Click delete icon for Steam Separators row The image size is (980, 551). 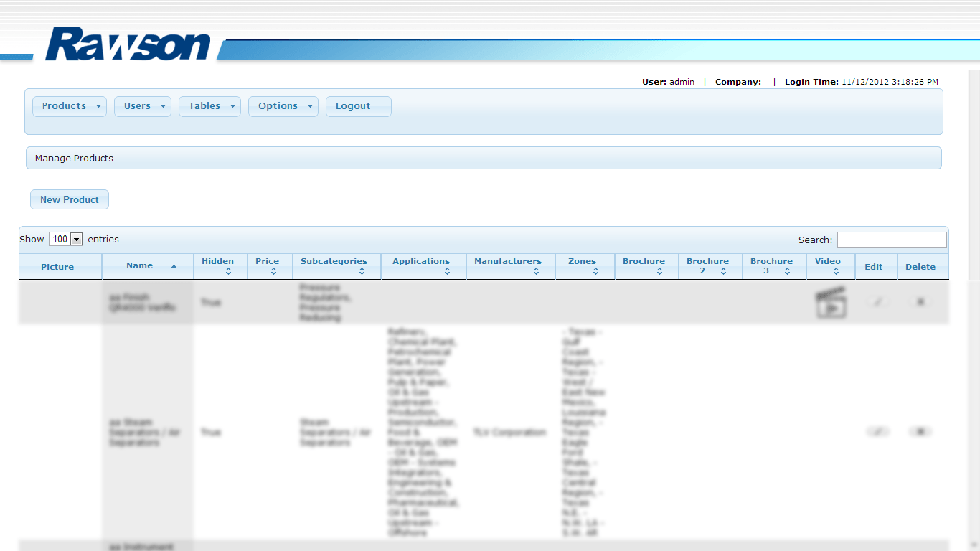coord(920,432)
